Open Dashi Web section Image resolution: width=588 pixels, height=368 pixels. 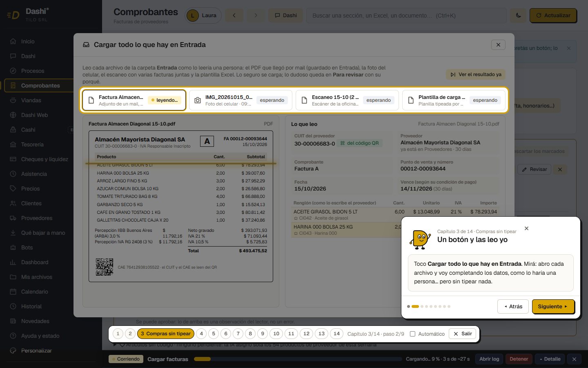tap(34, 115)
